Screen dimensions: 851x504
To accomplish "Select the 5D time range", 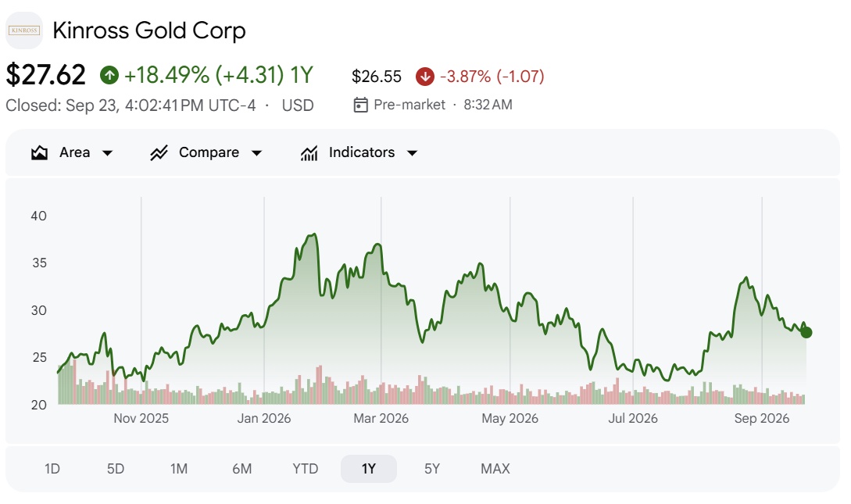I will [x=116, y=469].
